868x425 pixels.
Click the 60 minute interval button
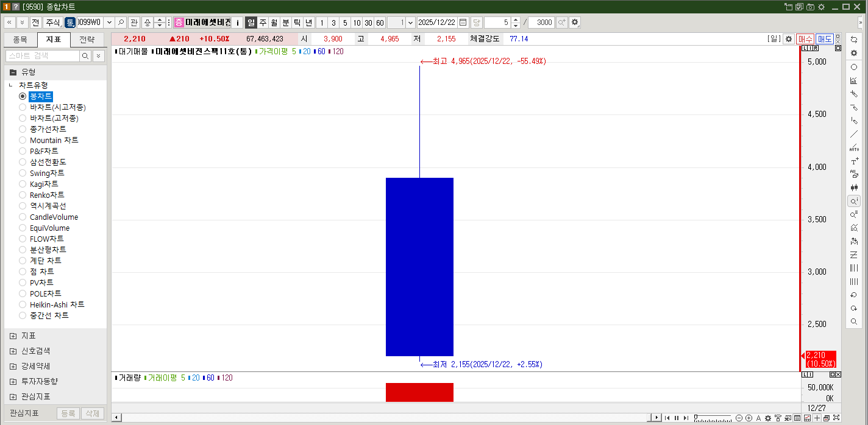pyautogui.click(x=380, y=23)
